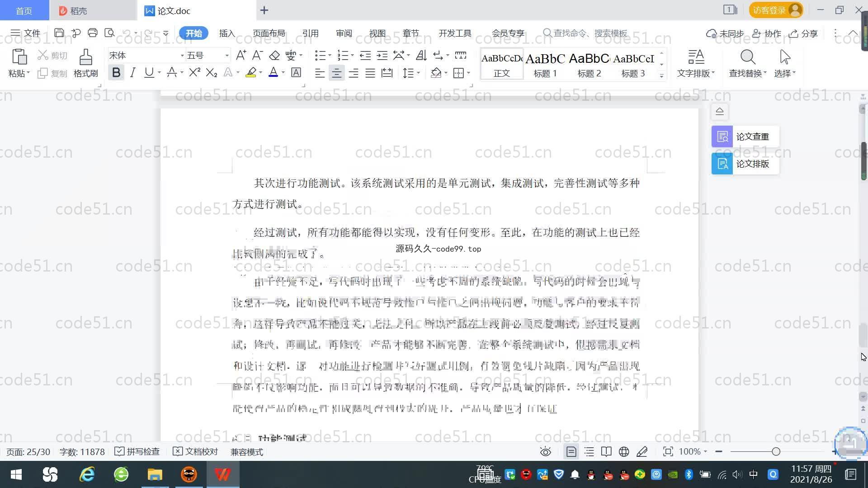Open Print Preview icon

click(109, 33)
